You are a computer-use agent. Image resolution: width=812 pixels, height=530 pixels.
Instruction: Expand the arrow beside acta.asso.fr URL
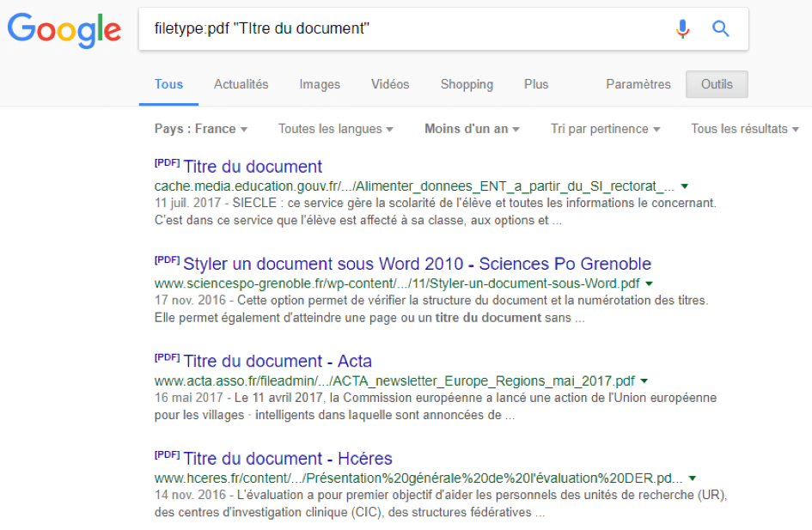pyautogui.click(x=644, y=381)
